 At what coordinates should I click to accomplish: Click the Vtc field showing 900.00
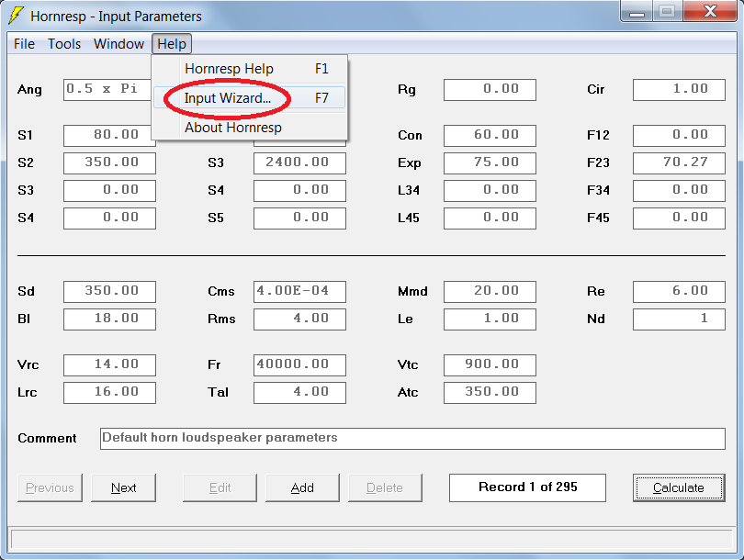point(490,365)
